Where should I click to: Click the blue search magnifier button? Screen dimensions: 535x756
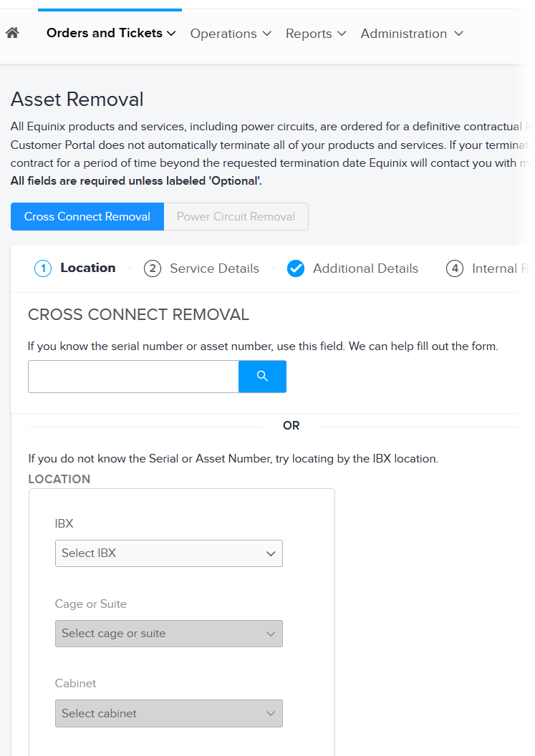pos(262,377)
